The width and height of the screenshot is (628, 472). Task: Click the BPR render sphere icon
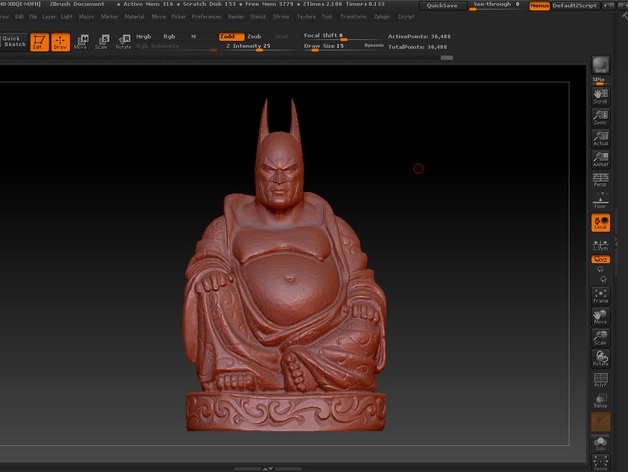(600, 65)
